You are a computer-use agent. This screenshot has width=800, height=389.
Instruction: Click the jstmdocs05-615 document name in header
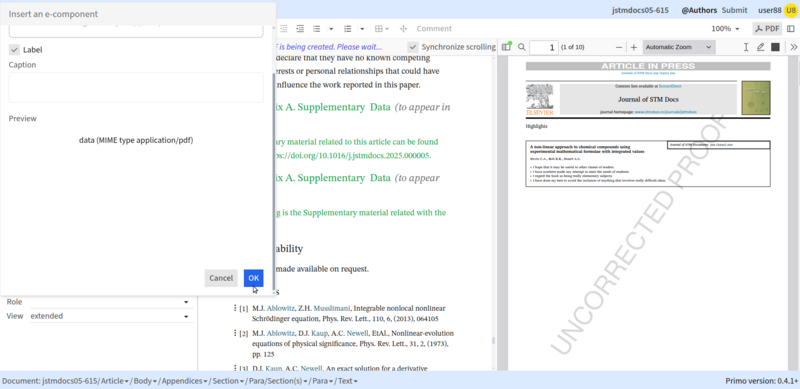(x=640, y=10)
